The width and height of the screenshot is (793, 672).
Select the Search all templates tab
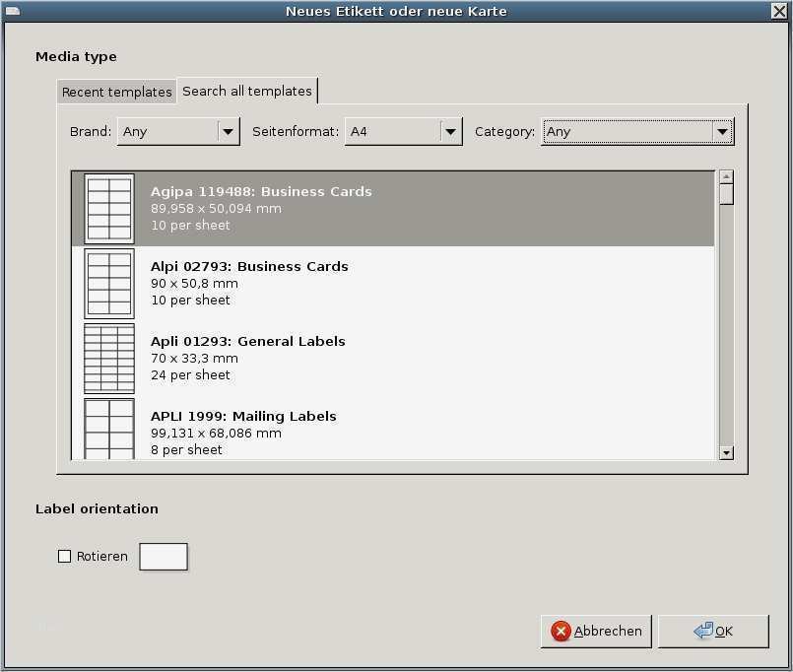tap(247, 91)
